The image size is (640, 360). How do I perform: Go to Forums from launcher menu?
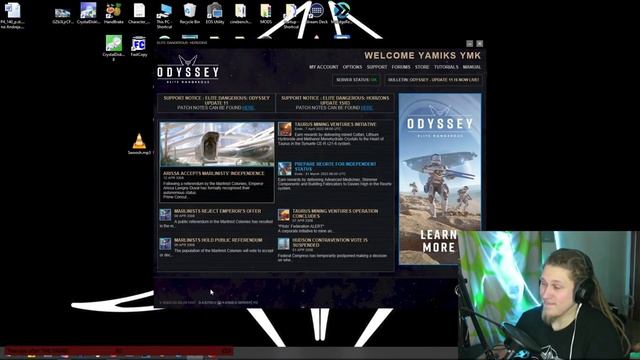(x=401, y=67)
